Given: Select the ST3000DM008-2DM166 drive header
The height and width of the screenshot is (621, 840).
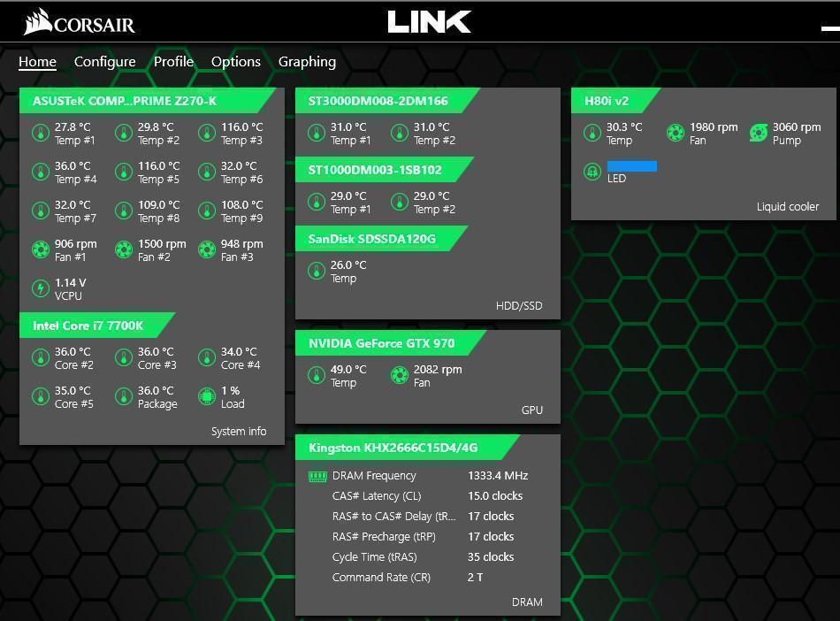Looking at the screenshot, I should click(388, 101).
